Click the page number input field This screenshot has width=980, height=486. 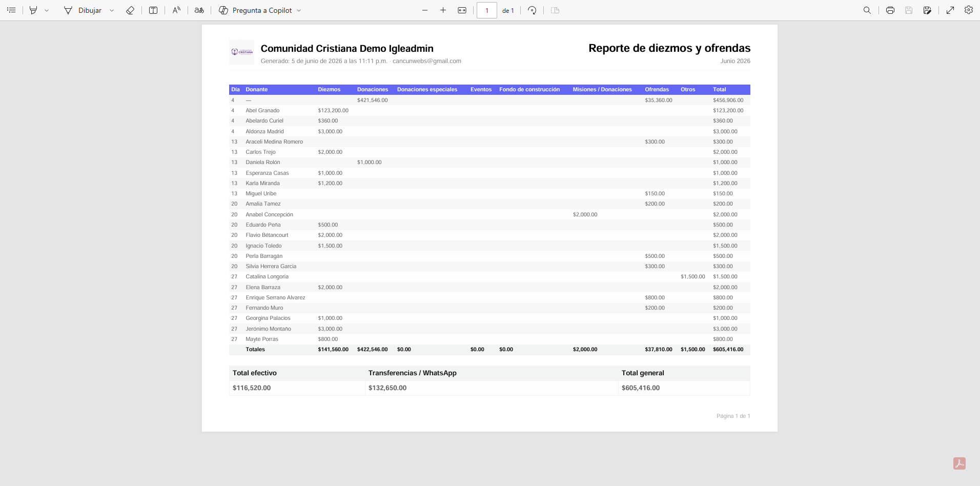point(487,10)
